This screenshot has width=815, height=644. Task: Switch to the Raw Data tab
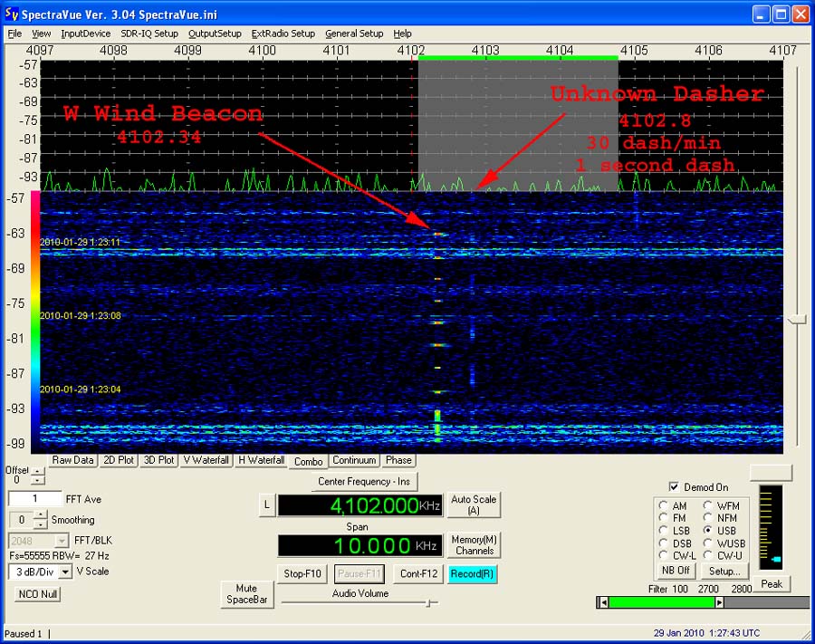[72, 460]
